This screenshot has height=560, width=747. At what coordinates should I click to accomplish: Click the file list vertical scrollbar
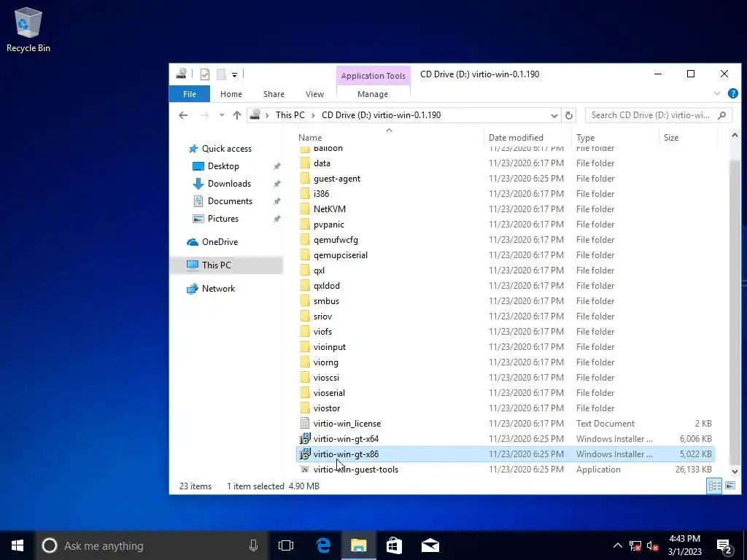point(734,312)
